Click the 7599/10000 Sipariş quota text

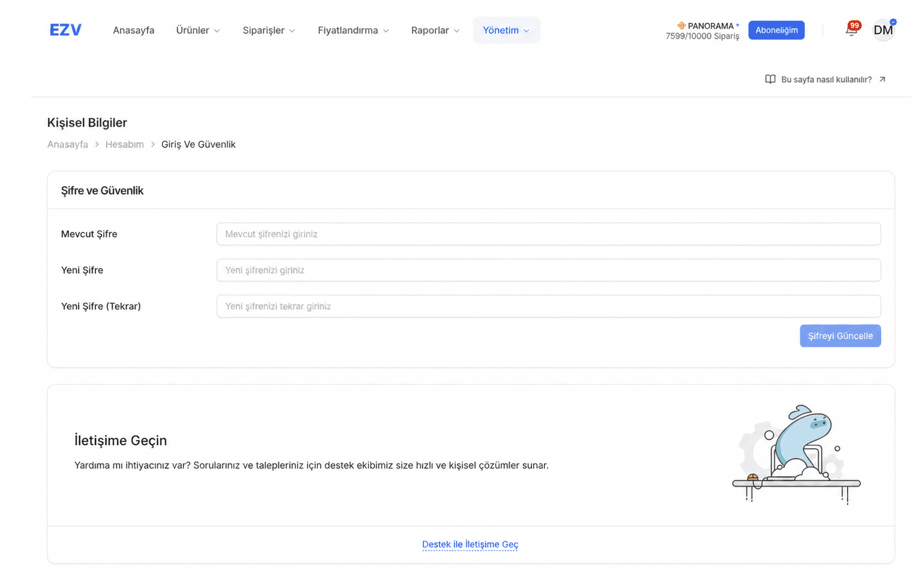tap(702, 36)
